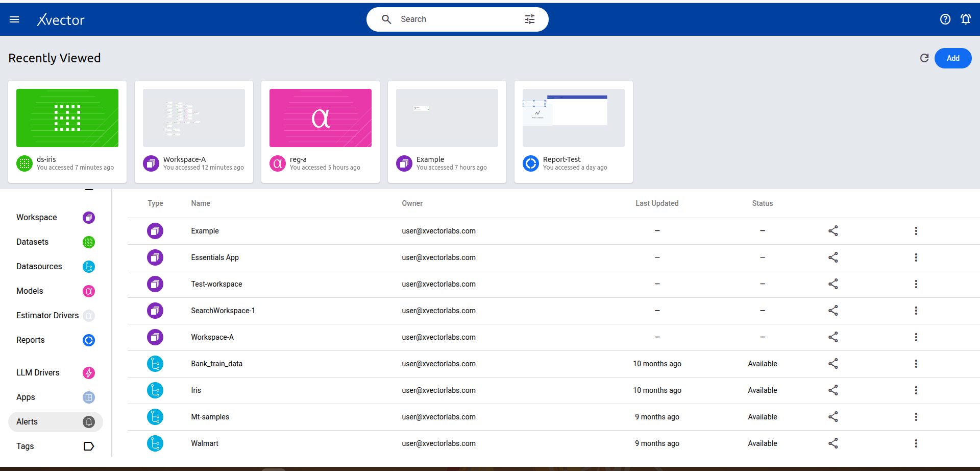Select Datasets in the sidebar
Viewport: 980px width, 471px height.
point(56,242)
